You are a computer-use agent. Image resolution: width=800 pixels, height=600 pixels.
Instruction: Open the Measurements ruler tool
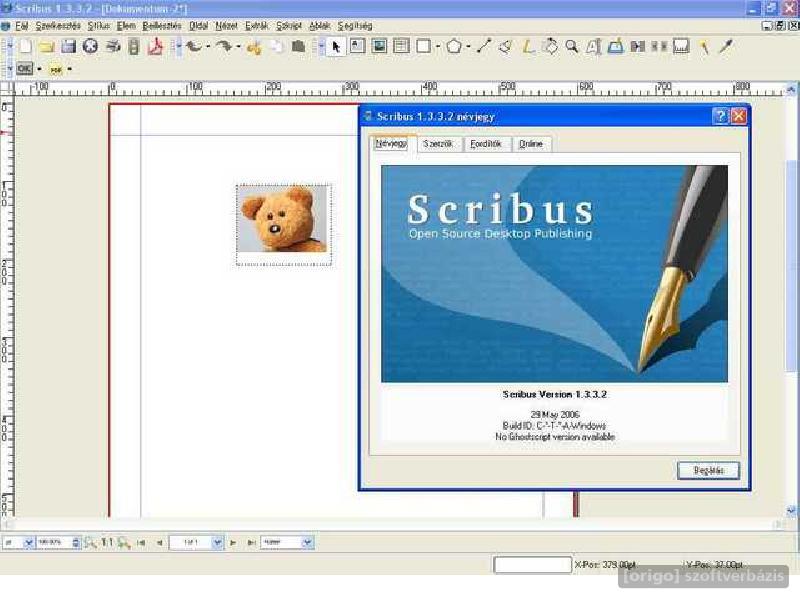(x=682, y=47)
